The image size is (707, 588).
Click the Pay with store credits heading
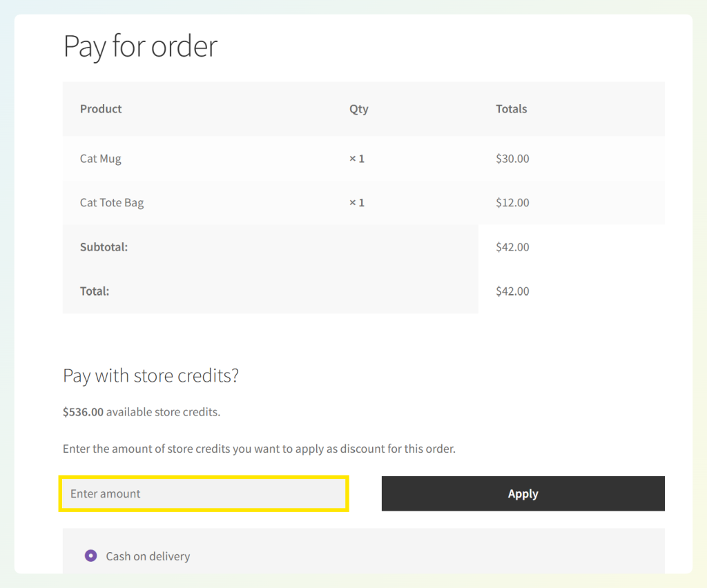(151, 375)
